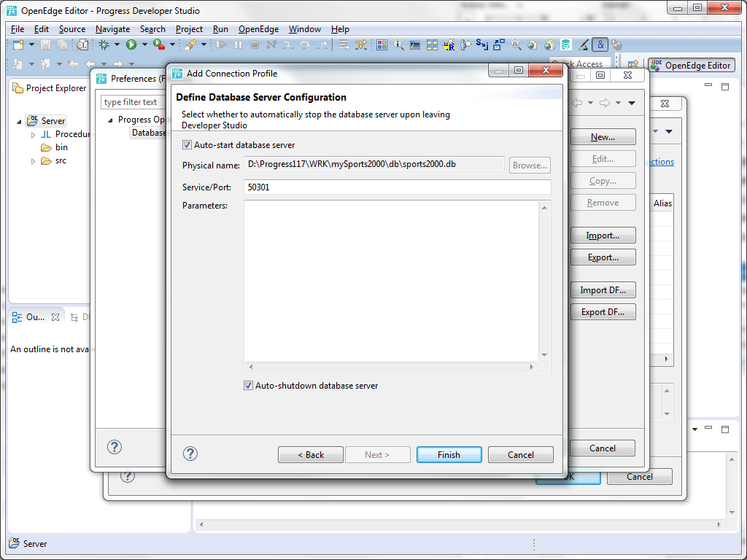
Task: Click the Finish button
Action: tap(449, 455)
